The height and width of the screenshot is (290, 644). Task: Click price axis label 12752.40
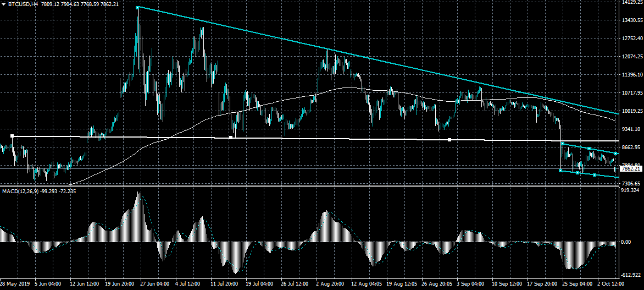pos(632,39)
